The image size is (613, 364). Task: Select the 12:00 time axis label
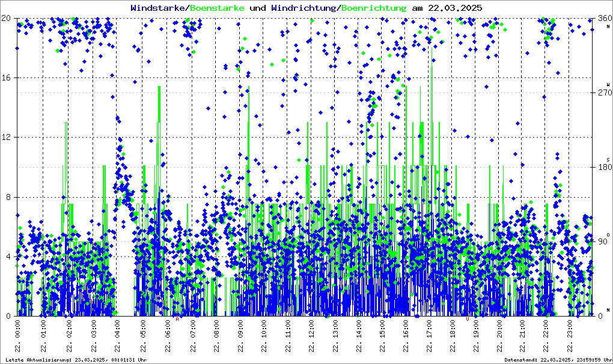tap(311, 336)
